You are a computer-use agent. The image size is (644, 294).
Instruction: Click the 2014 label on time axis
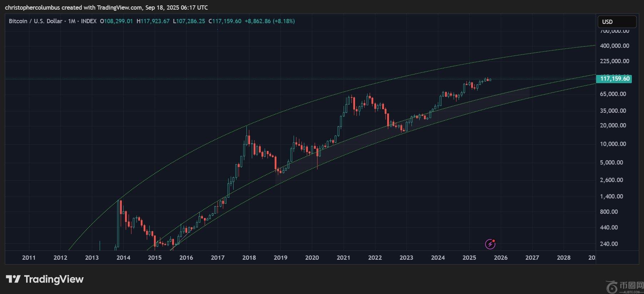pos(123,258)
